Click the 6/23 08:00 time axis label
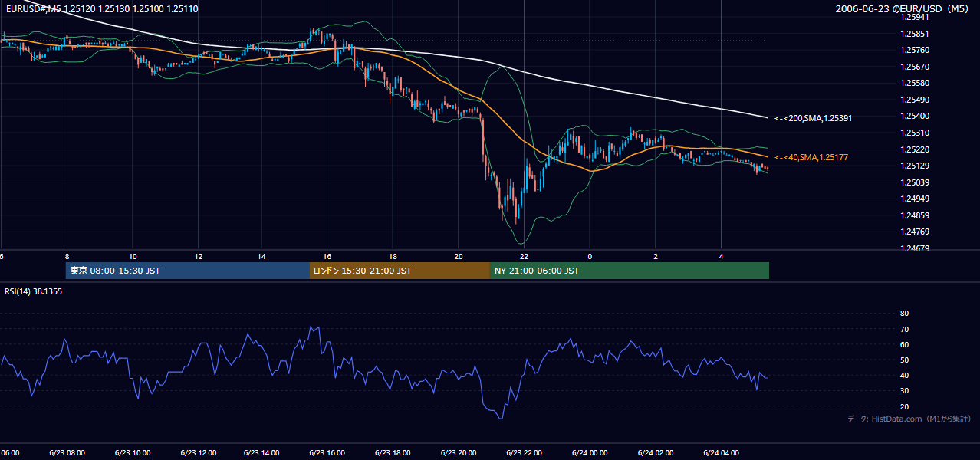This screenshot has height=460, width=980. 67,453
